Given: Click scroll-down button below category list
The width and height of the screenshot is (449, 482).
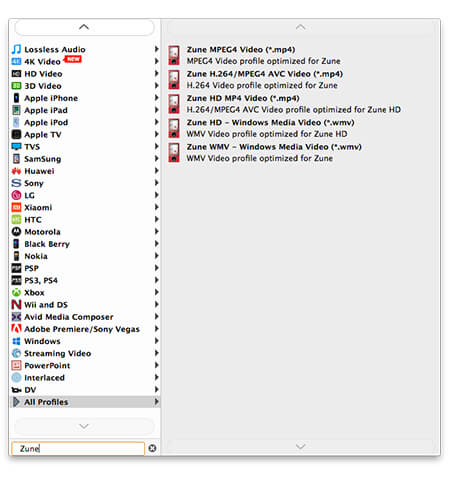Looking at the screenshot, I should pyautogui.click(x=84, y=426).
